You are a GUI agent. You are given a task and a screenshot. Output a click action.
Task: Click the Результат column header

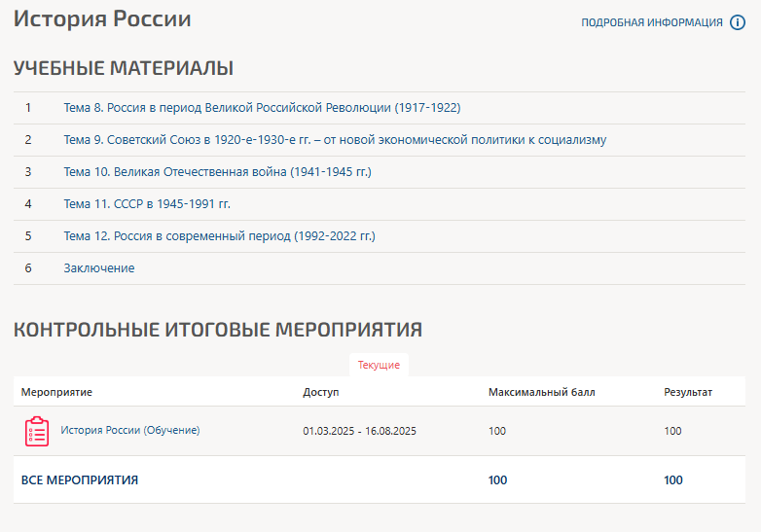[x=688, y=392]
